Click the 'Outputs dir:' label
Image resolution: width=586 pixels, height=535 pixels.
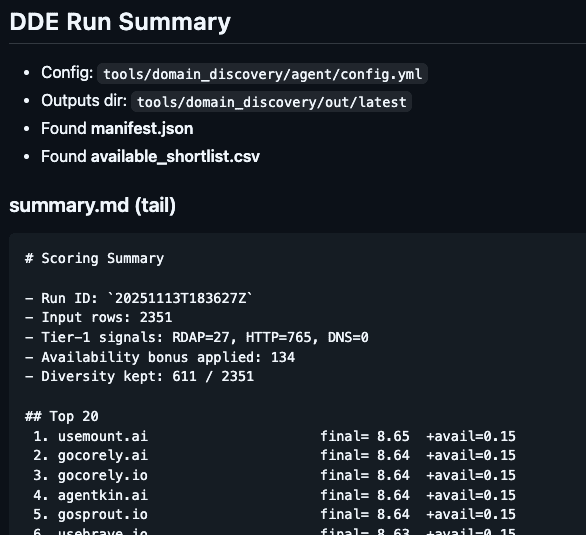(84, 100)
